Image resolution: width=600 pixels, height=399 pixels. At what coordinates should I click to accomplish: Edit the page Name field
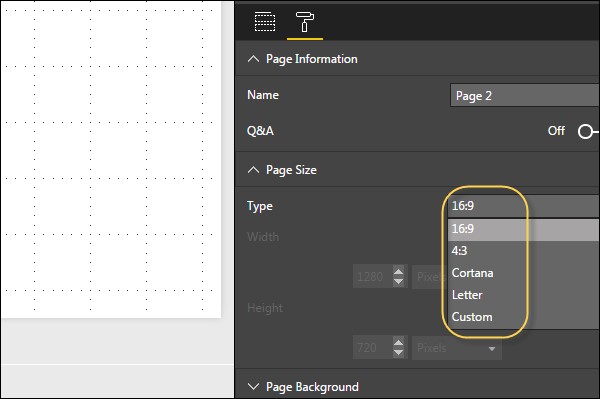pos(525,95)
